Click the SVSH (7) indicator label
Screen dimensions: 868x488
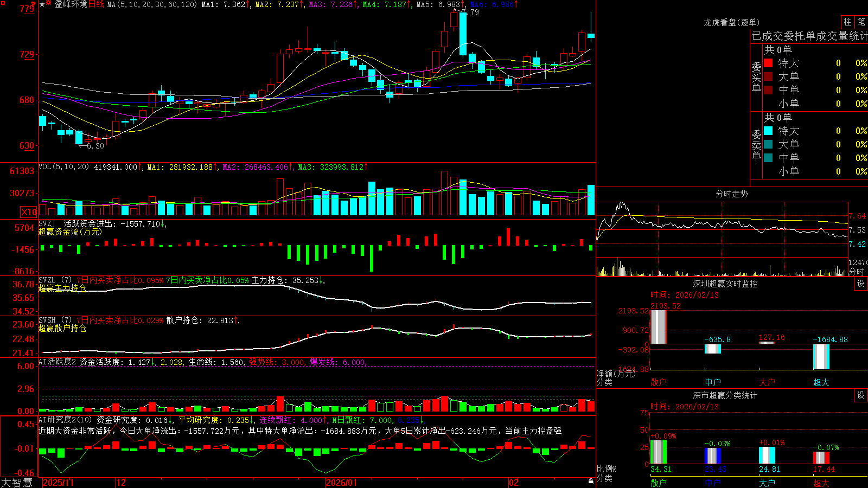tap(55, 320)
